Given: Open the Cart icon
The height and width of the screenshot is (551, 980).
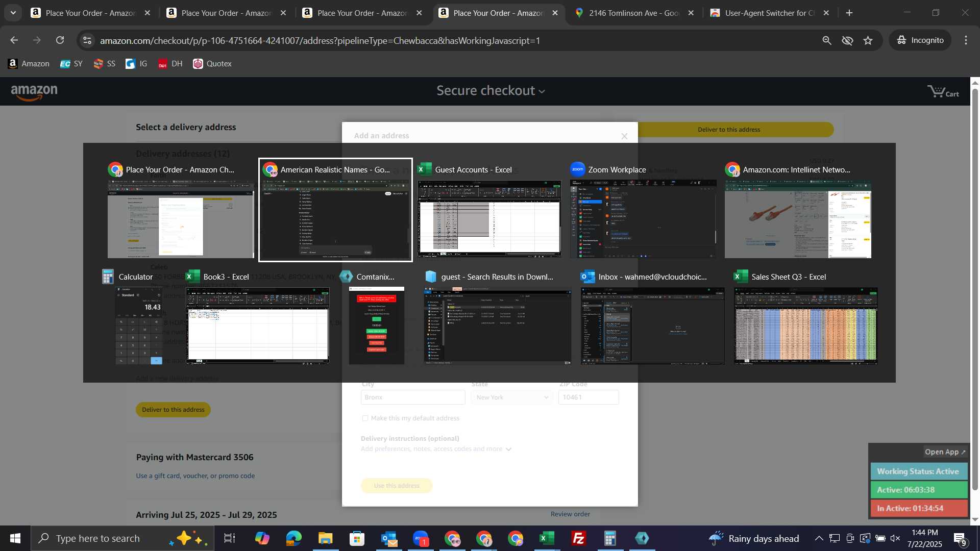Looking at the screenshot, I should pos(943,92).
